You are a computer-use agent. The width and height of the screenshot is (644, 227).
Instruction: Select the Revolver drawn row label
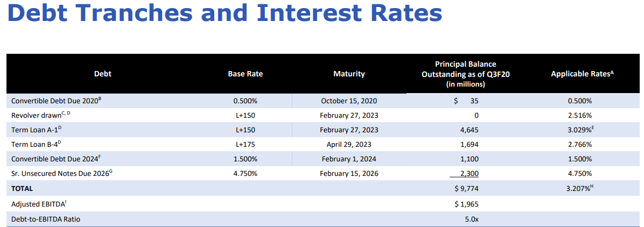[x=41, y=115]
